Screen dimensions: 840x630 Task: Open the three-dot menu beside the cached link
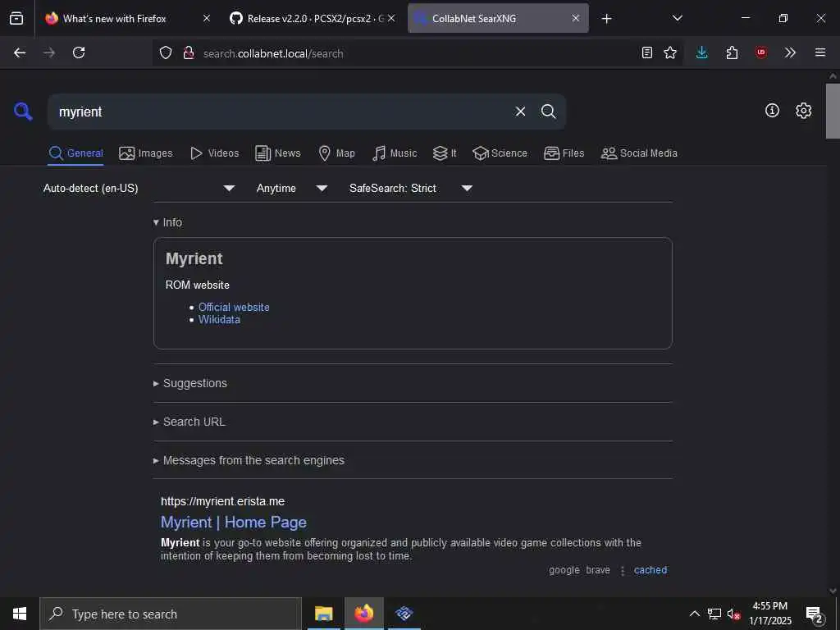point(623,571)
